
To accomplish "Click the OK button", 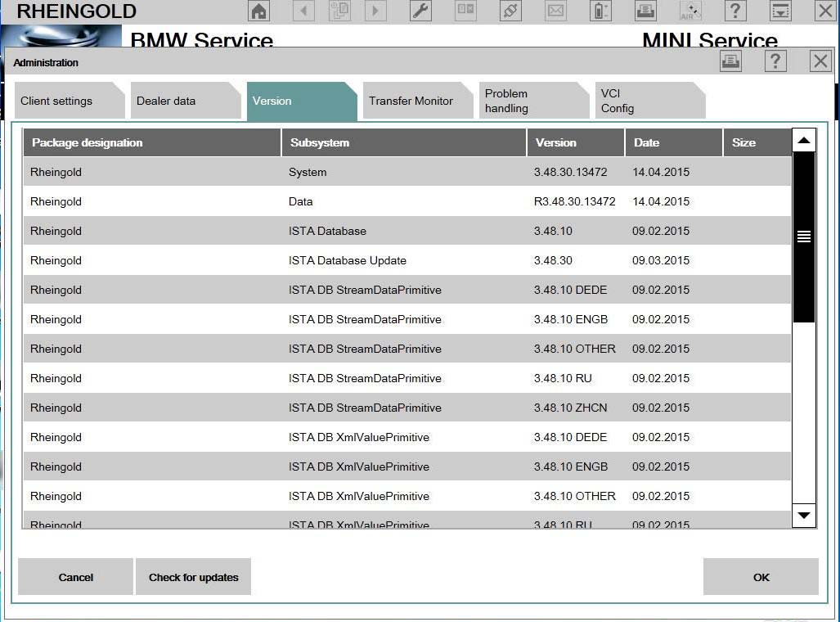I will click(761, 577).
